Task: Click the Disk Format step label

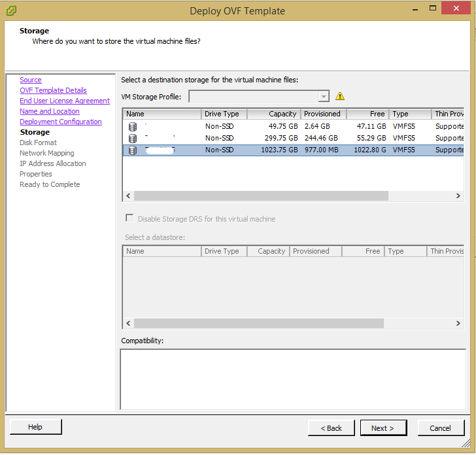Action: pos(38,143)
